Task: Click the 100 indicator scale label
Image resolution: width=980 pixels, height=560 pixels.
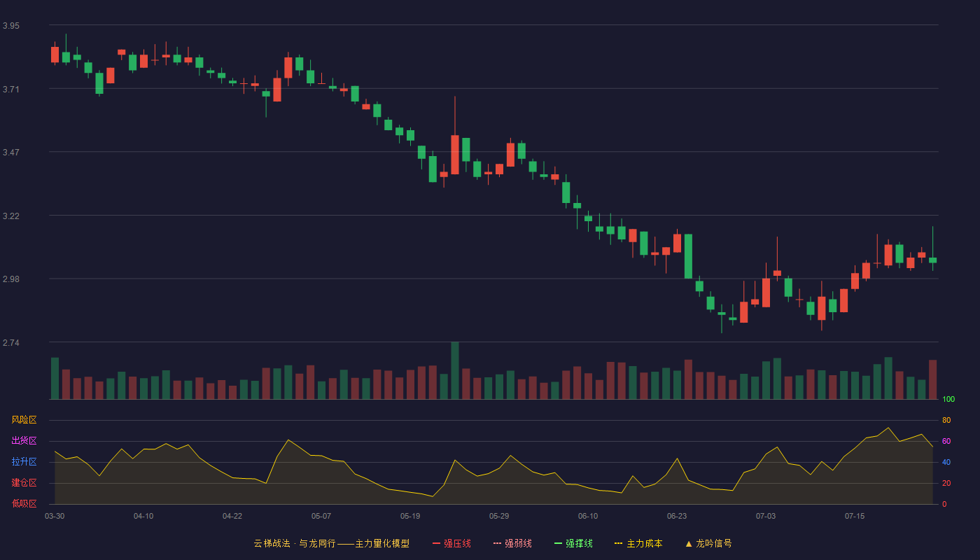Action: click(x=948, y=400)
